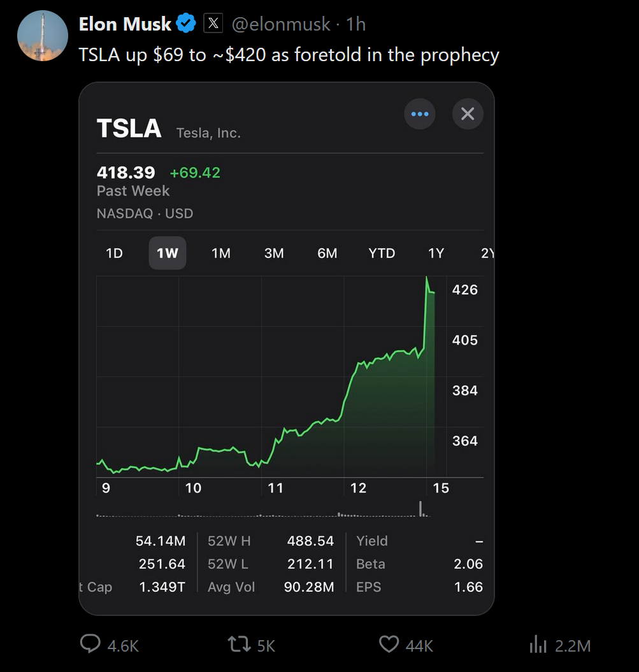639x672 pixels.
Task: Click the X affiliation badge icon
Action: (x=213, y=24)
